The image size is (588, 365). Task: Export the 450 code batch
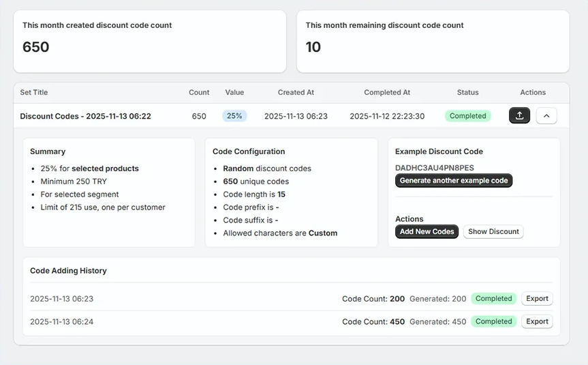[537, 321]
